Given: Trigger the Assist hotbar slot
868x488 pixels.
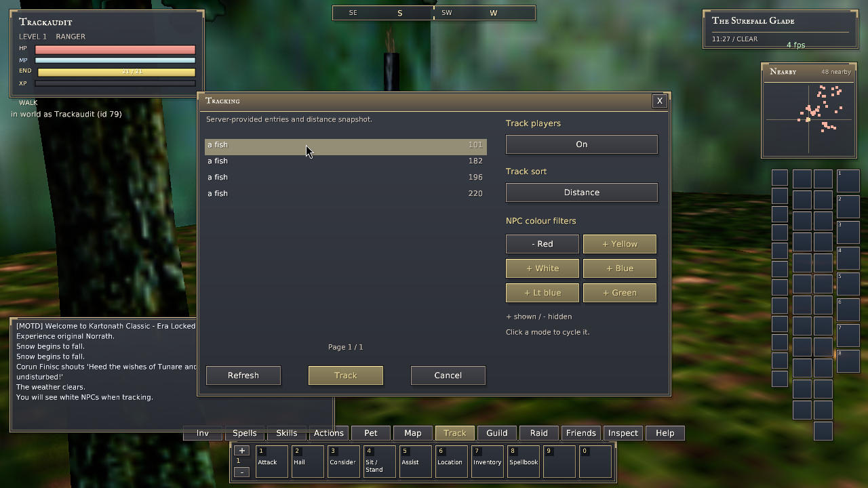Looking at the screenshot, I should click(416, 462).
